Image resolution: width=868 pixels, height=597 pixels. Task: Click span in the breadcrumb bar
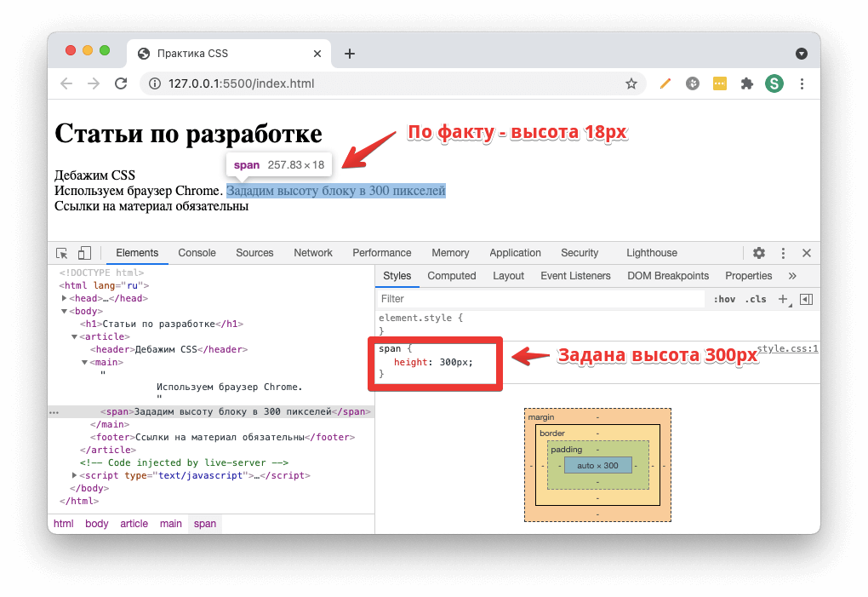pyautogui.click(x=205, y=524)
